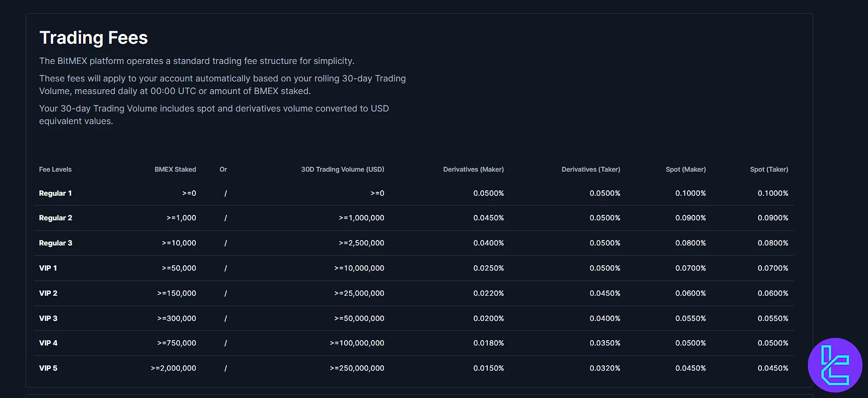Screen dimensions: 868x398
Task: Select the Regular 1 row label
Action: tap(55, 193)
